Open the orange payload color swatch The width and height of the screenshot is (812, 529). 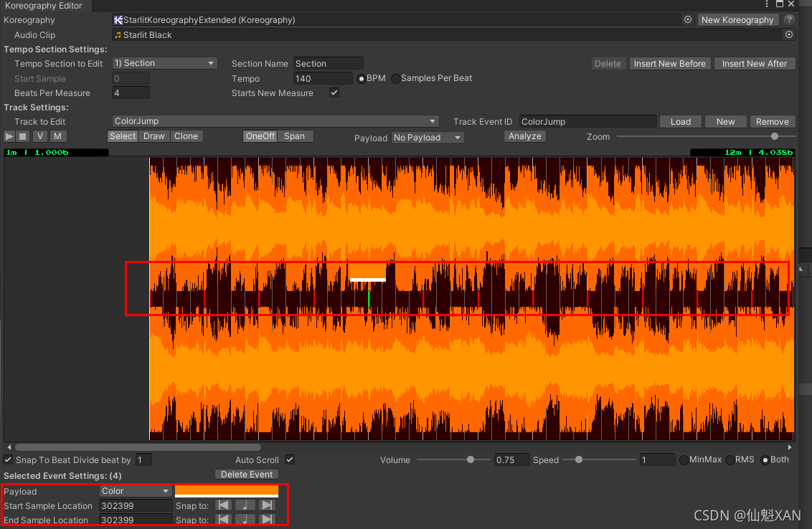point(226,491)
